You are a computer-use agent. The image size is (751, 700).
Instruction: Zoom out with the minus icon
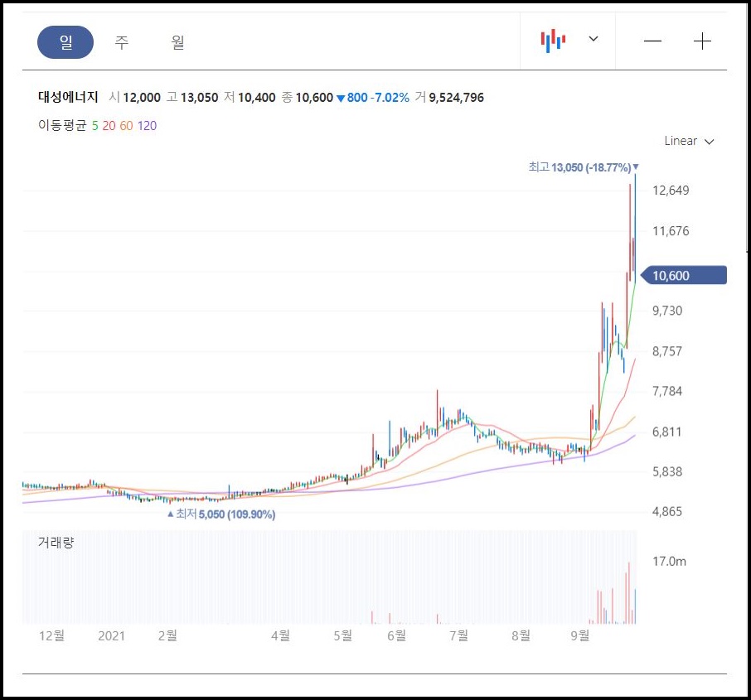click(652, 41)
